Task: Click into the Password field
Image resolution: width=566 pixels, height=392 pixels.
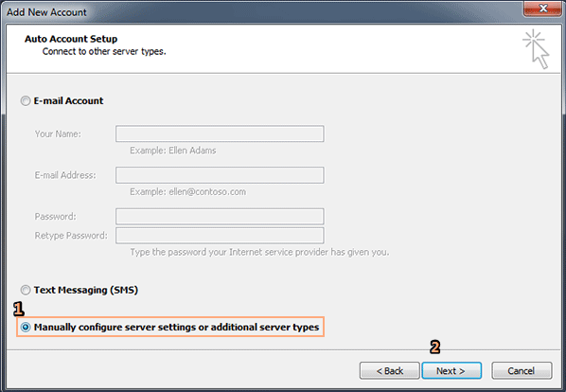Action: (220, 217)
